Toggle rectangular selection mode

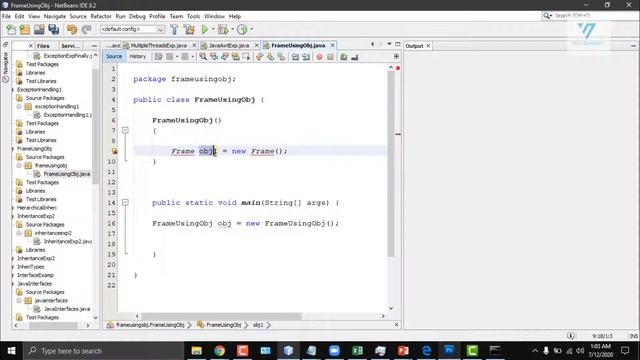click(x=247, y=57)
